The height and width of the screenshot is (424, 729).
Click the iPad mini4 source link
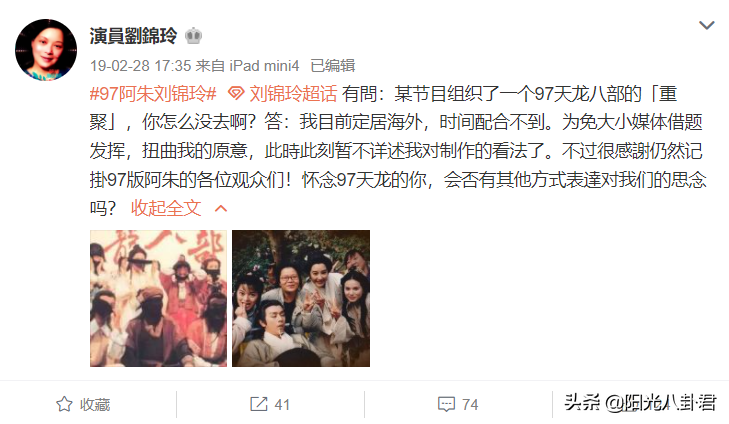[264, 66]
